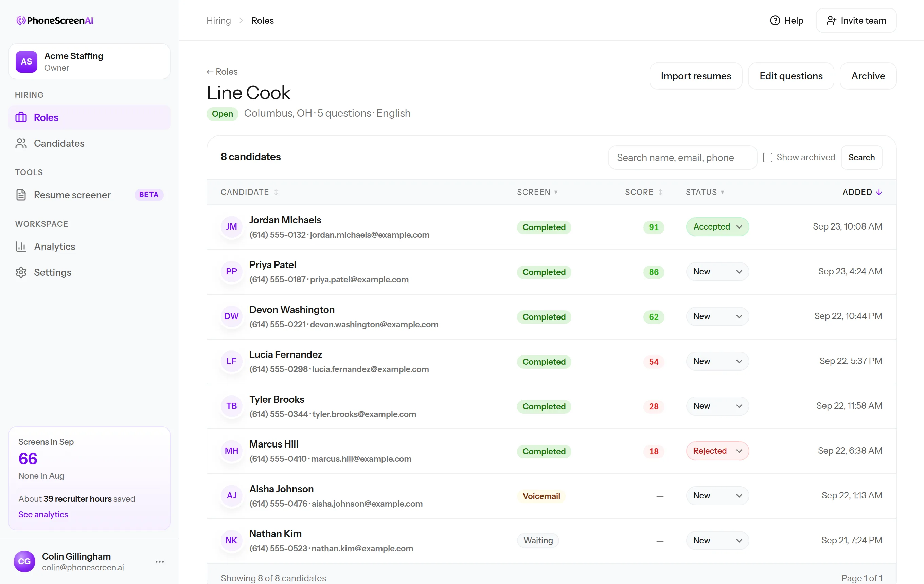This screenshot has width=924, height=584.
Task: Open Candidates via the people icon
Action: pyautogui.click(x=21, y=143)
